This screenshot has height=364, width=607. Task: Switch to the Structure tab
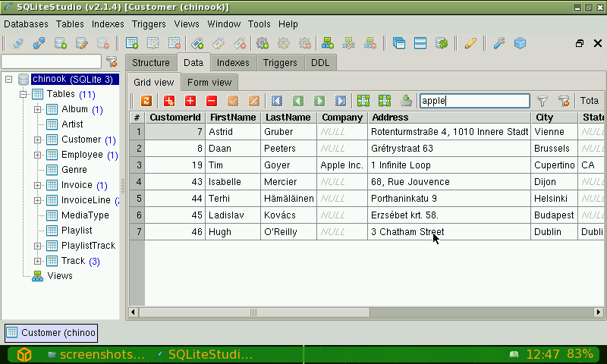pos(150,63)
